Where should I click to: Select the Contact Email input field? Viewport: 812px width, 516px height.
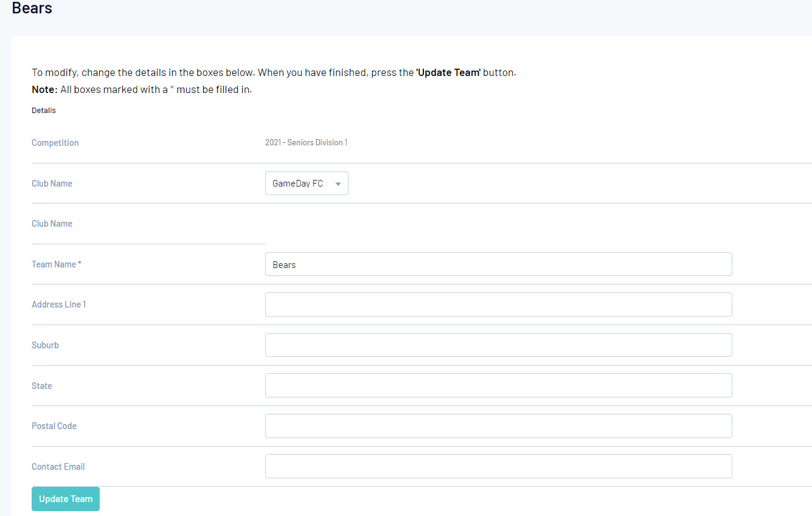499,466
